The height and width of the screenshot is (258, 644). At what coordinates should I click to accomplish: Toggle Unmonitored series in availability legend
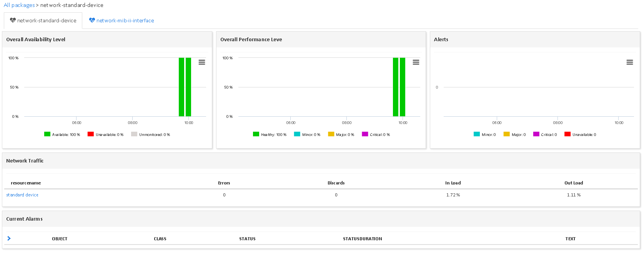(151, 134)
